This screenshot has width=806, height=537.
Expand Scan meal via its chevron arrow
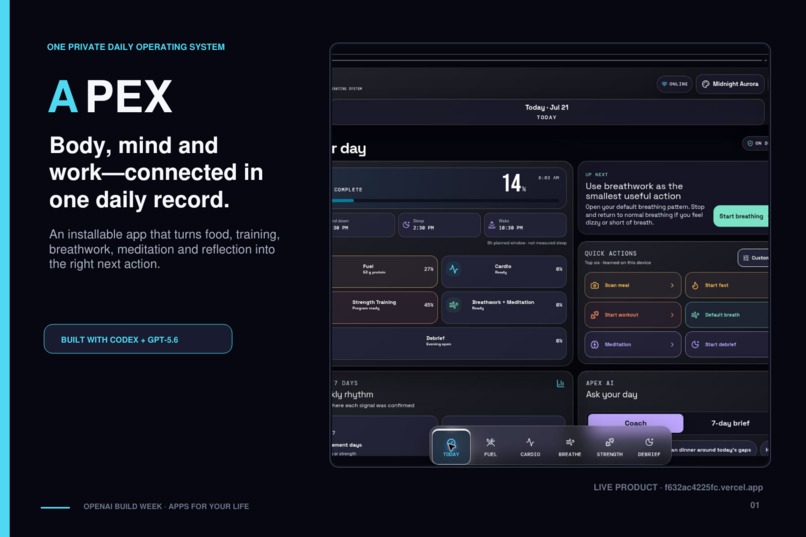tap(672, 285)
